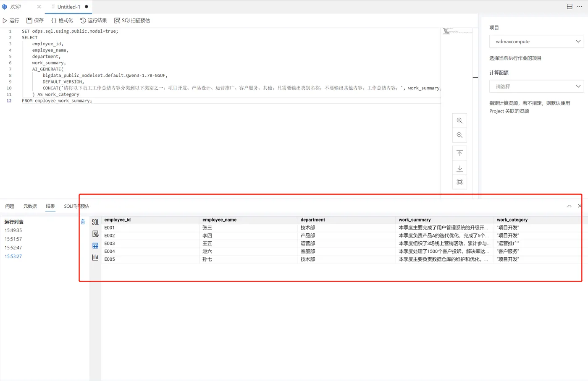Jump to top with the up-arrow icon

tap(459, 154)
